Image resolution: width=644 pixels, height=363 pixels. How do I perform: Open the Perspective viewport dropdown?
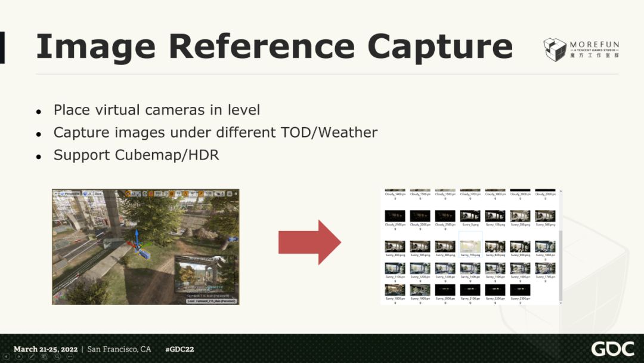[x=67, y=193]
